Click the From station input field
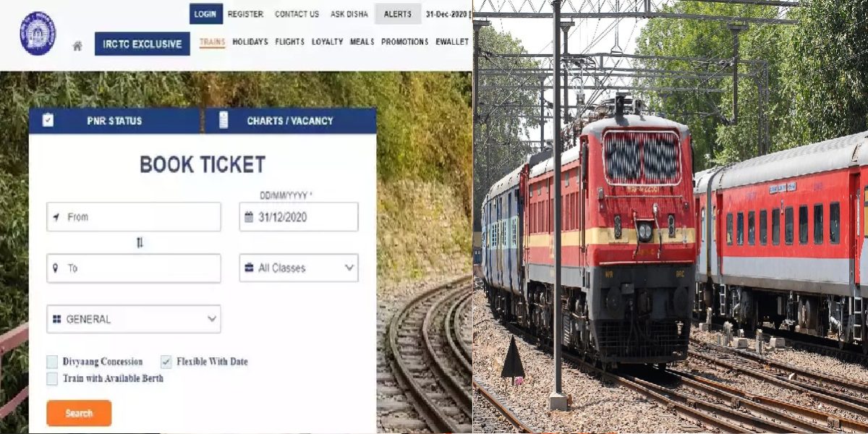This screenshot has height=434, width=868. pyautogui.click(x=134, y=217)
